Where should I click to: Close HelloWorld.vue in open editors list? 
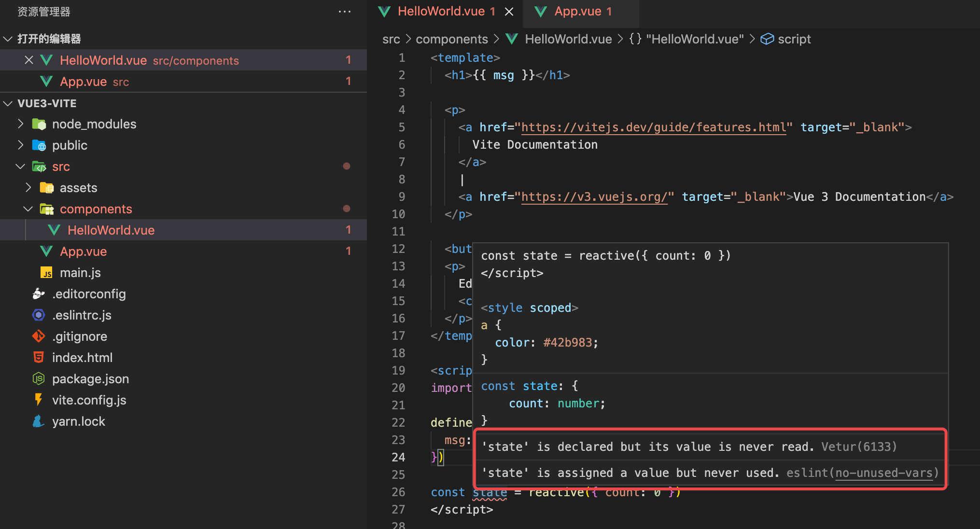29,60
